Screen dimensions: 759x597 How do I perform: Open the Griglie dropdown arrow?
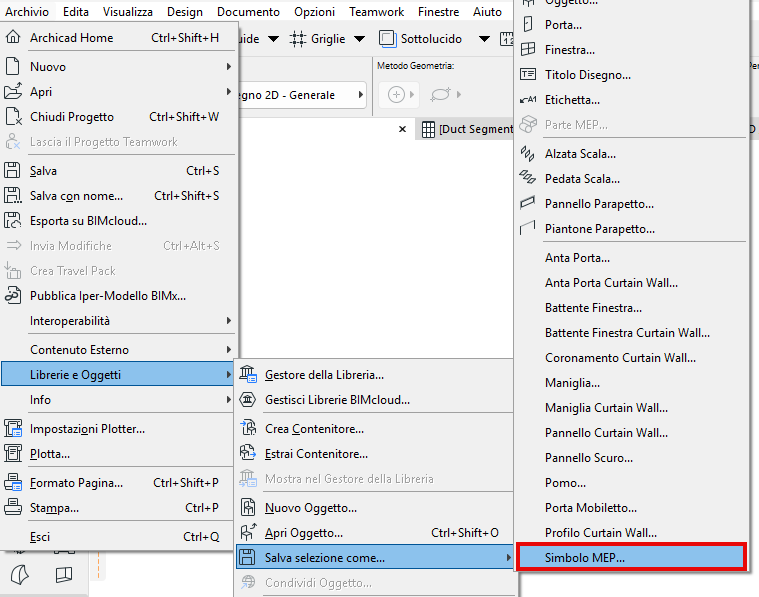(359, 39)
